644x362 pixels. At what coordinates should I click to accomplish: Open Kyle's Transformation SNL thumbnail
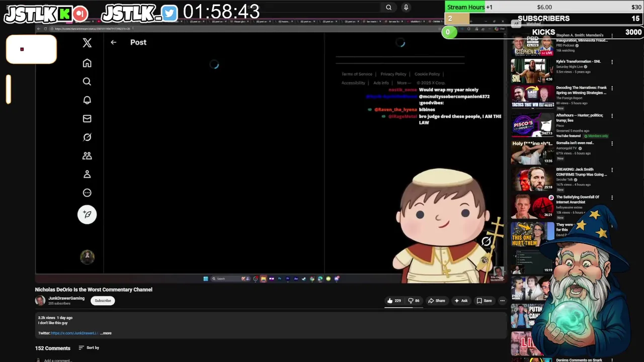click(532, 71)
